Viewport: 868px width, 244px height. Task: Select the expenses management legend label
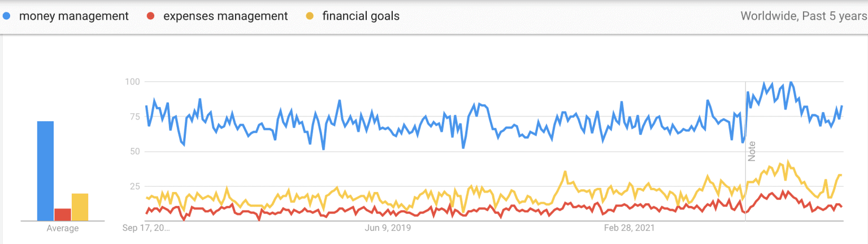tap(225, 16)
